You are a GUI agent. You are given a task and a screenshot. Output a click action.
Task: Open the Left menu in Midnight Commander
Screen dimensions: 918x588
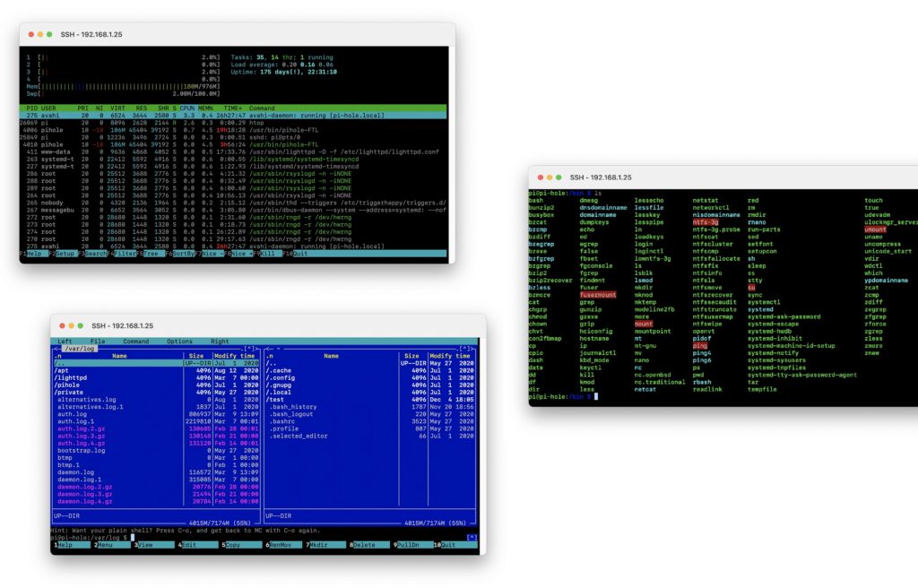[x=65, y=341]
